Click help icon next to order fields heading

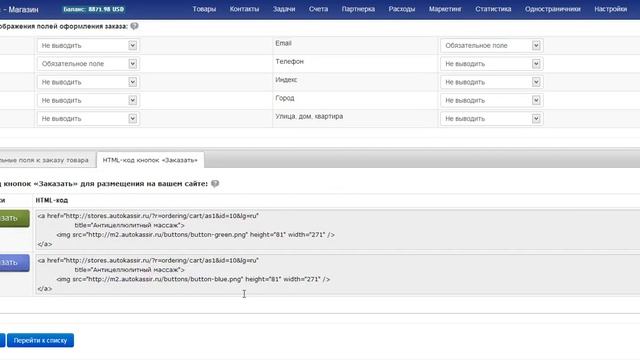[134, 26]
